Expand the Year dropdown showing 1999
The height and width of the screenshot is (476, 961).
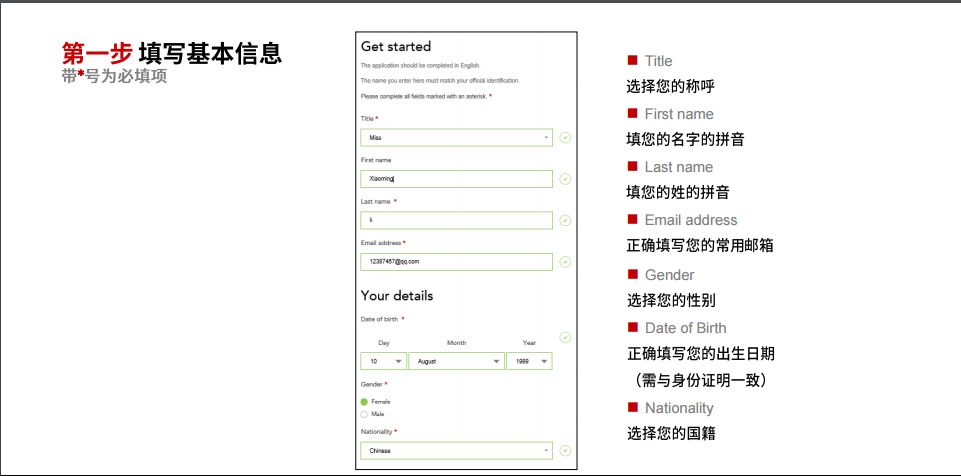tap(529, 361)
